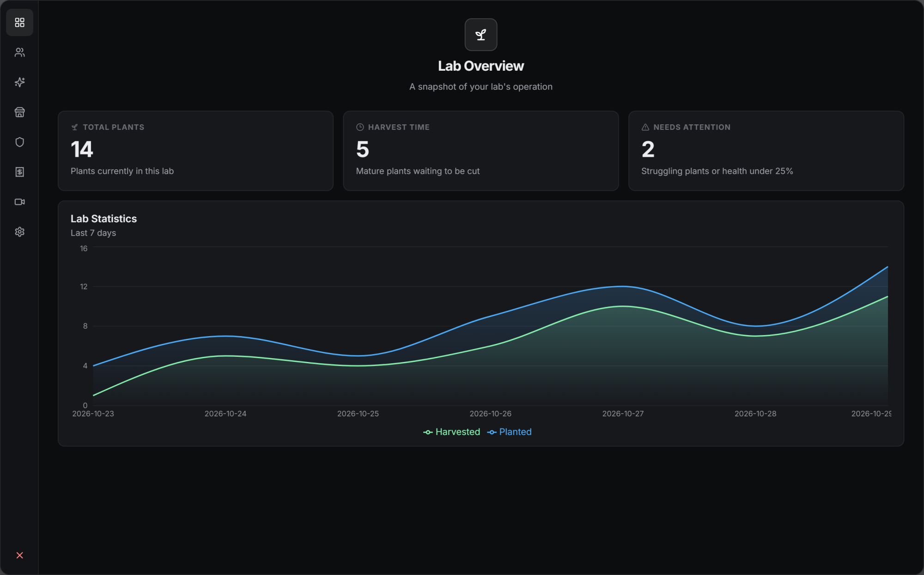This screenshot has width=924, height=575.
Task: Click 'A snapshot of your lab's operation' subtitle
Action: tap(481, 86)
